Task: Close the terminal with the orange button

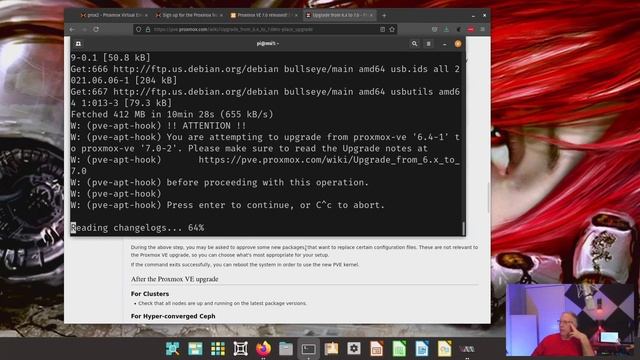Action: click(458, 44)
